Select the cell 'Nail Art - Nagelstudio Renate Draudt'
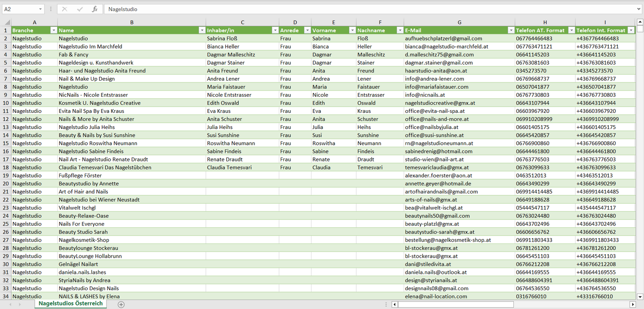 131,159
